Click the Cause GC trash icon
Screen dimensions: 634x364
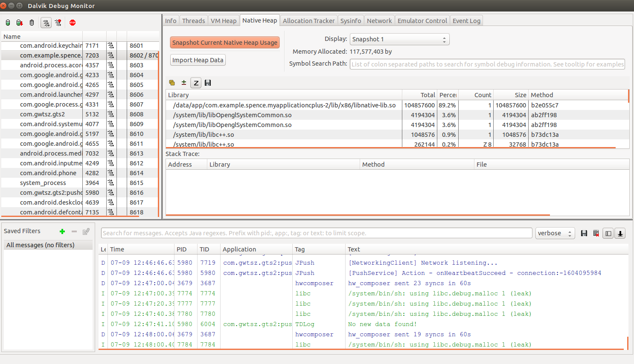point(32,23)
